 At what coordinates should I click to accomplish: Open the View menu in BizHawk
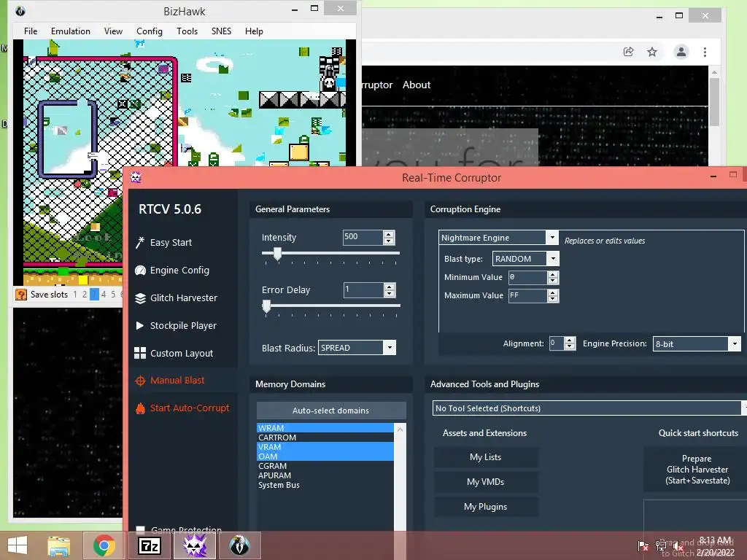click(x=113, y=31)
